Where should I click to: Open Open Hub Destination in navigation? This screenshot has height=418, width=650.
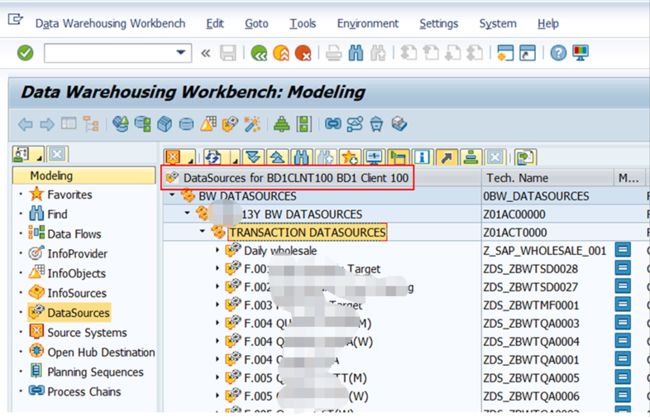point(101,352)
